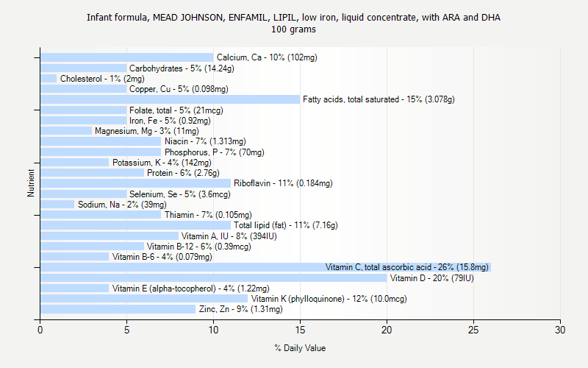Image resolution: width=588 pixels, height=368 pixels.
Task: Click the Protein - 6% (2.76g) label
Action: click(x=183, y=173)
